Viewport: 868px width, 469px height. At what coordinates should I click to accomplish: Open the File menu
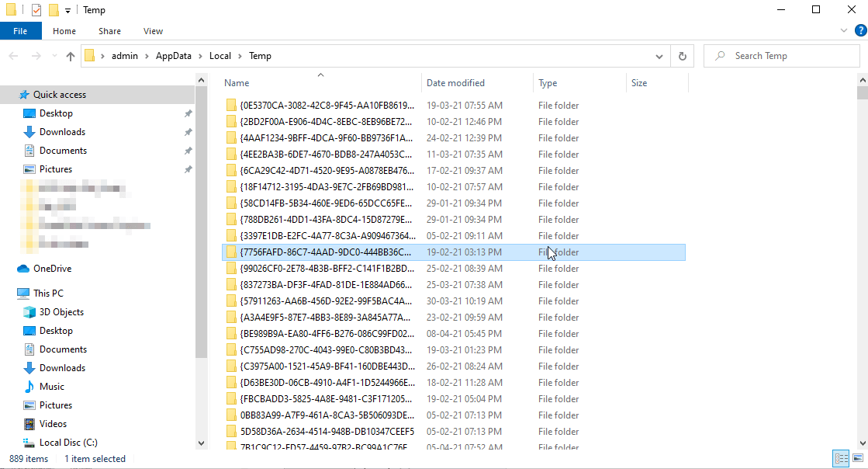tap(20, 30)
